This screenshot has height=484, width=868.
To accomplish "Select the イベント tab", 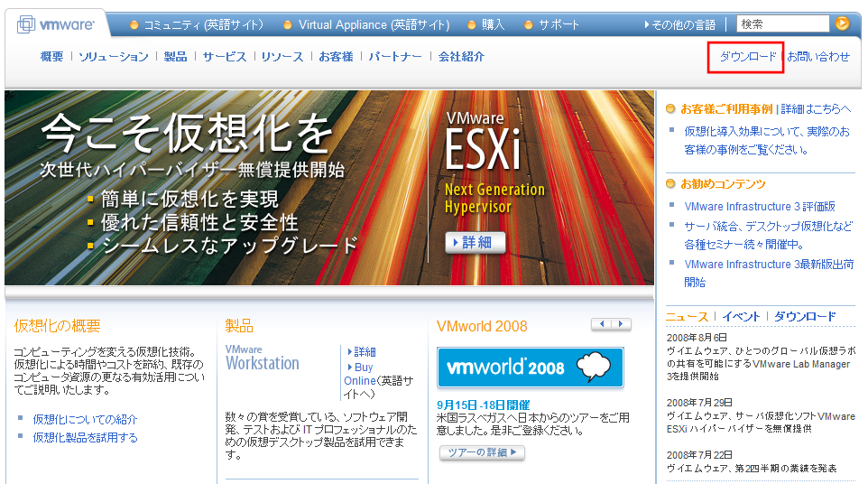I will point(741,317).
